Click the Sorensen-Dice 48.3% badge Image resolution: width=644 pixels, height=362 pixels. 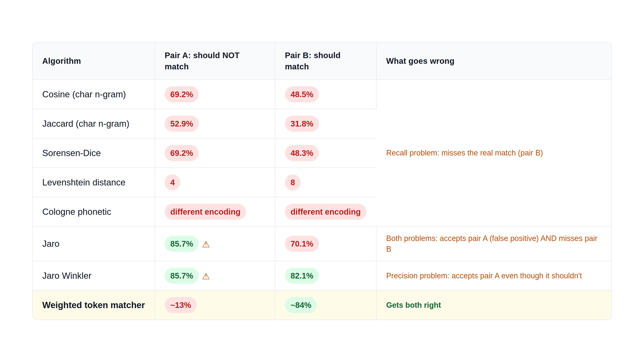[302, 153]
